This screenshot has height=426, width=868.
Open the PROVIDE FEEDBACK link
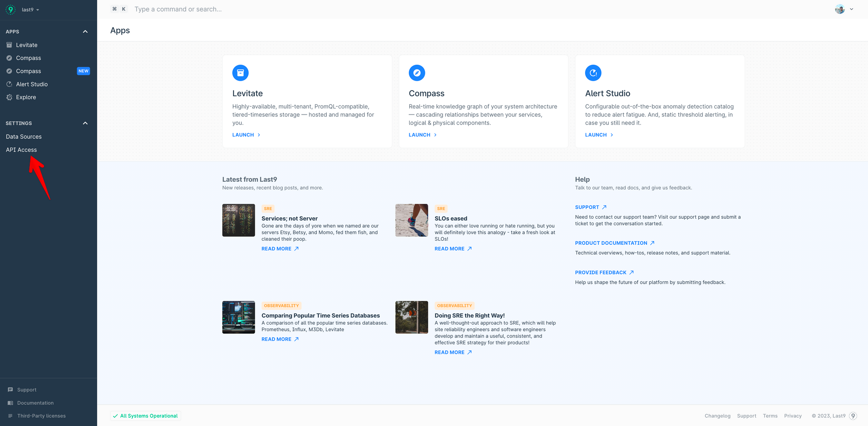coord(604,273)
